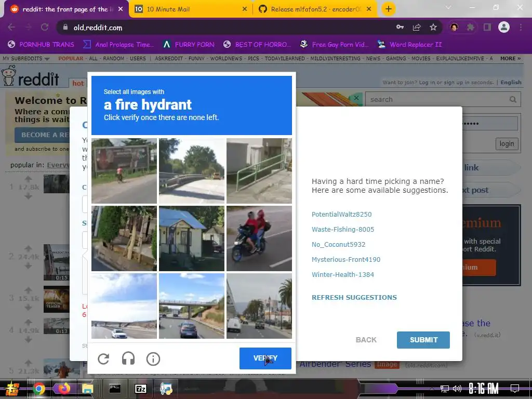Open the notification center icon
The height and width of the screenshot is (399, 532).
[515, 388]
